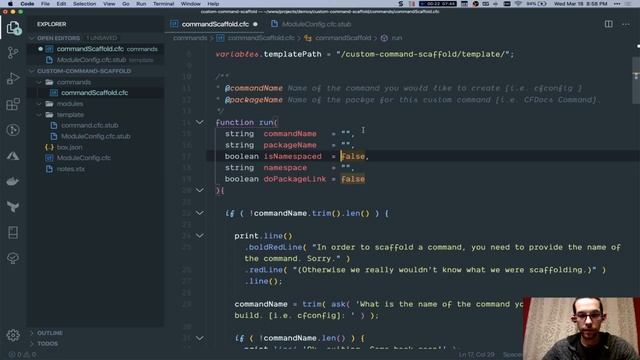Open the Extensions view
This screenshot has width=640, height=360.
tap(13, 104)
